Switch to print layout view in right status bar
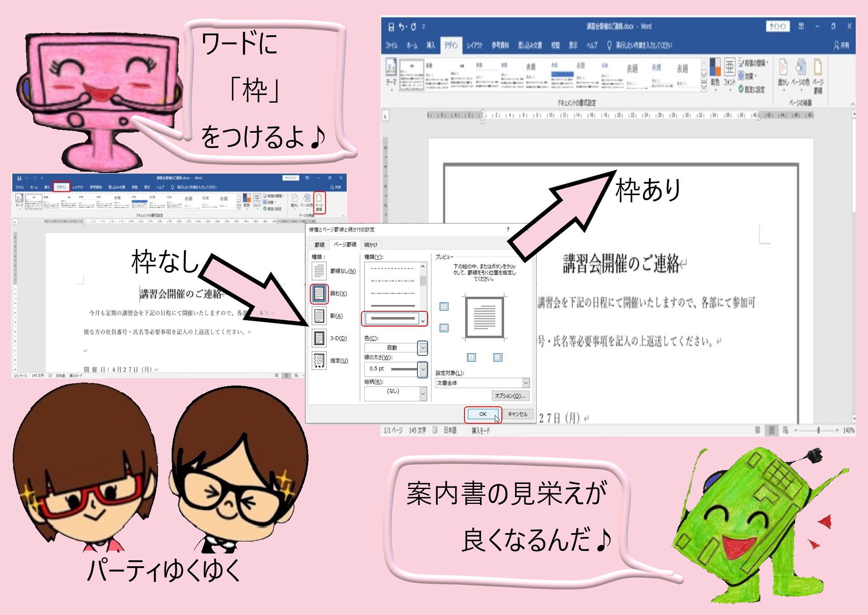 pyautogui.click(x=772, y=430)
